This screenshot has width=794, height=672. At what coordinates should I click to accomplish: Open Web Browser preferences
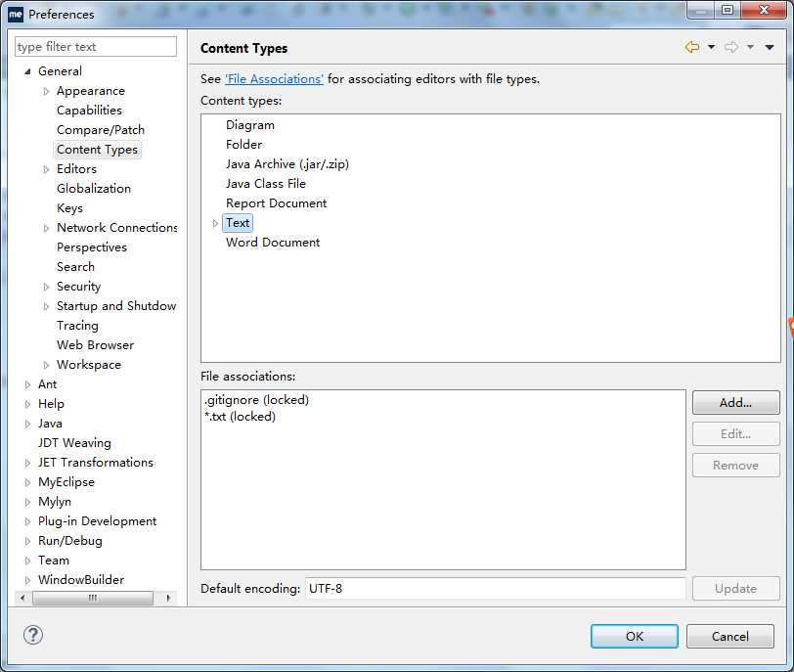[95, 345]
